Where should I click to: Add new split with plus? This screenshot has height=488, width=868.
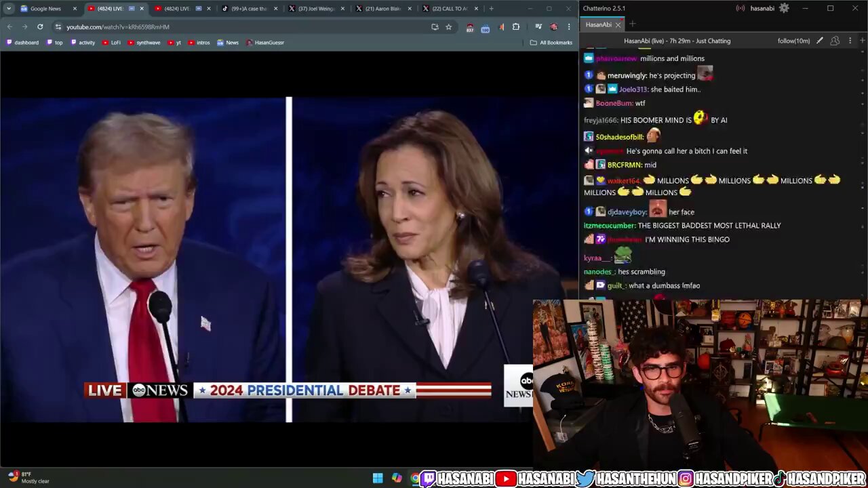click(x=862, y=41)
